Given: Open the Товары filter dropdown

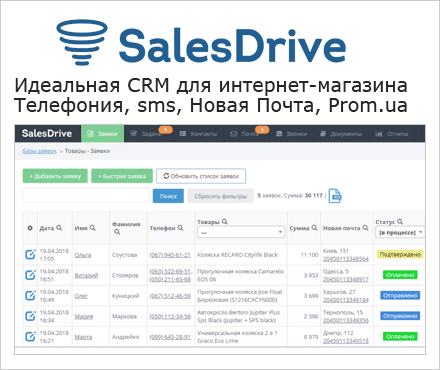Looking at the screenshot, I should click(241, 232).
